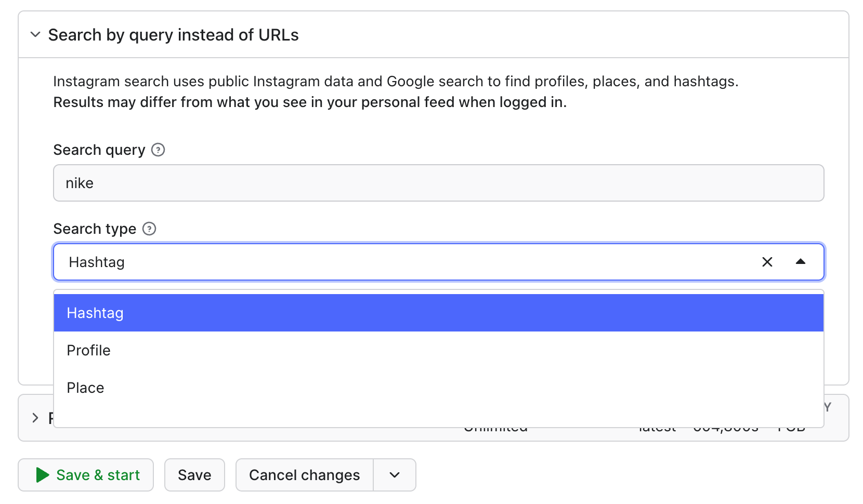The height and width of the screenshot is (504, 863).
Task: Show help icon info beside Search type
Action: point(149,229)
